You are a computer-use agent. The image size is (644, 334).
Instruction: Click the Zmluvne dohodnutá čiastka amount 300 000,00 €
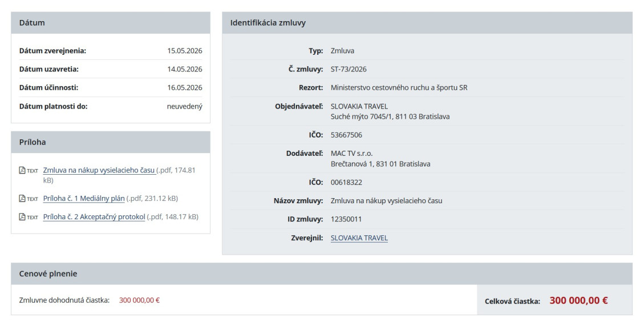(x=139, y=300)
